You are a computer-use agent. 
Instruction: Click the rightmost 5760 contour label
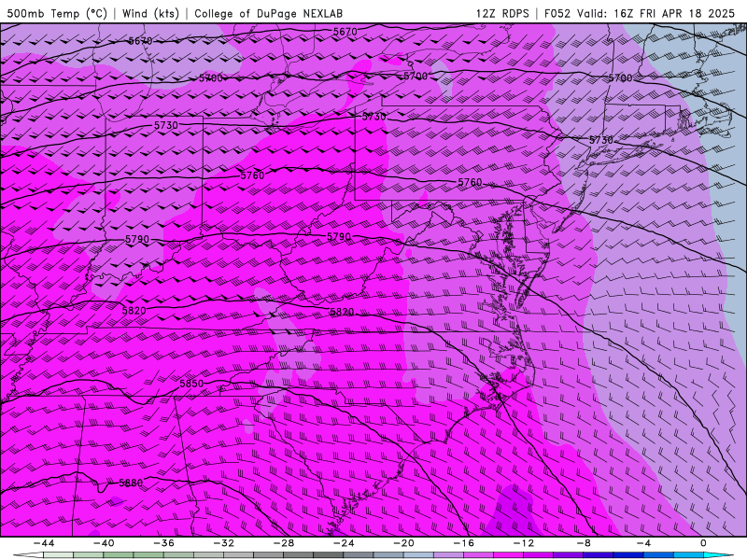pos(470,182)
